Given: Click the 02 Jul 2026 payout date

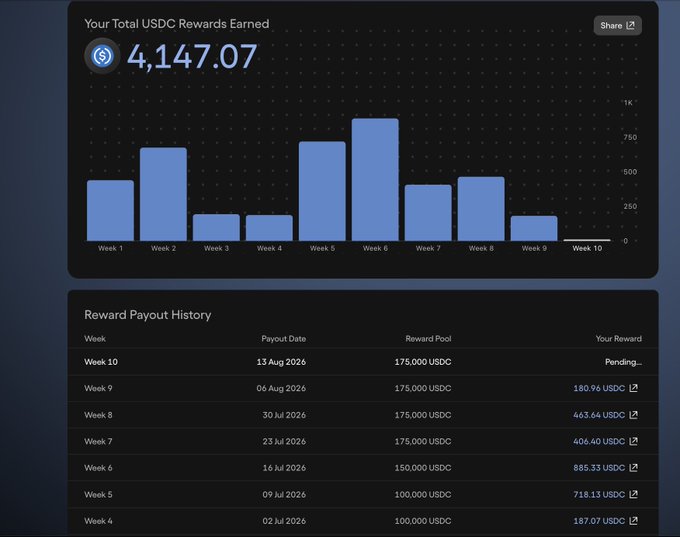Looking at the screenshot, I should point(284,521).
